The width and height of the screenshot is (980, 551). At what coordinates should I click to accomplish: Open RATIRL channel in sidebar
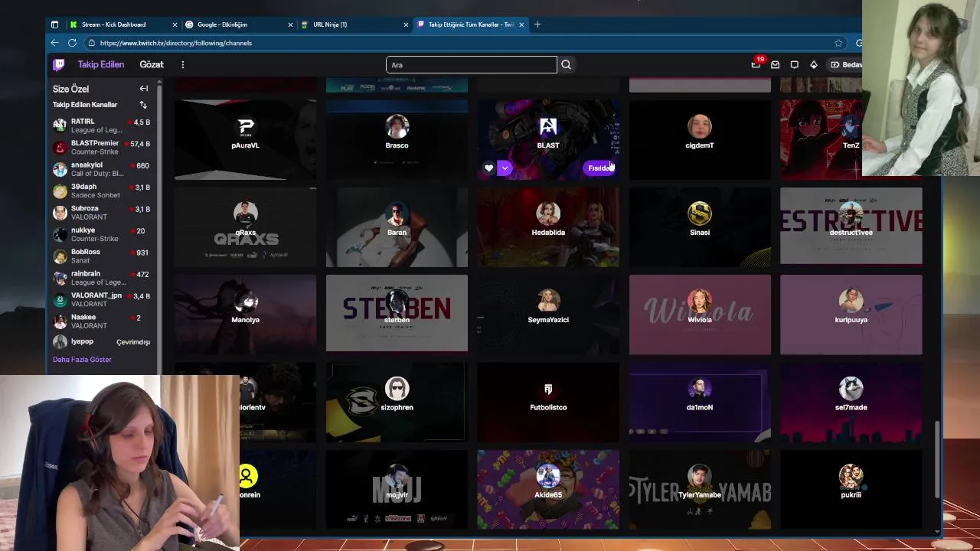click(x=102, y=126)
